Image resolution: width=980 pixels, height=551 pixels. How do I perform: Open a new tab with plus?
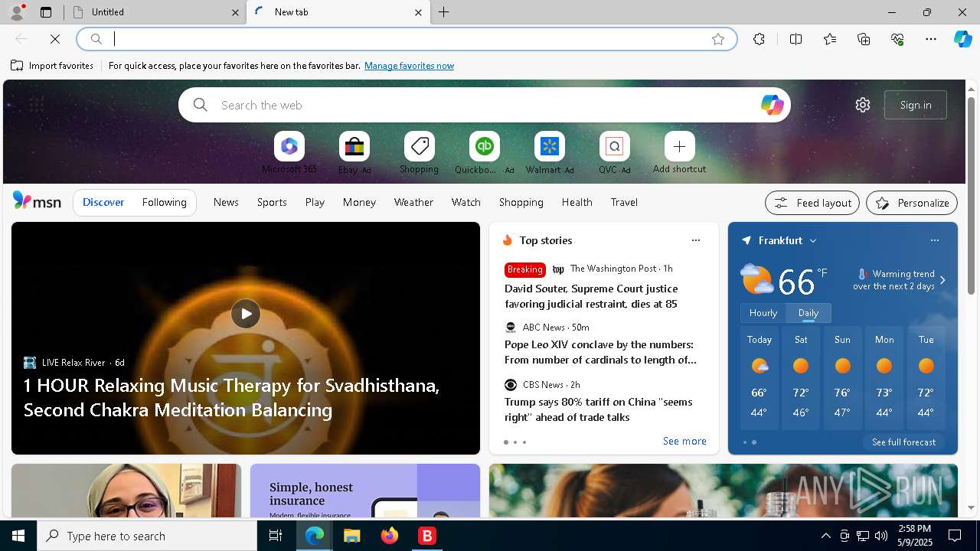click(x=444, y=12)
